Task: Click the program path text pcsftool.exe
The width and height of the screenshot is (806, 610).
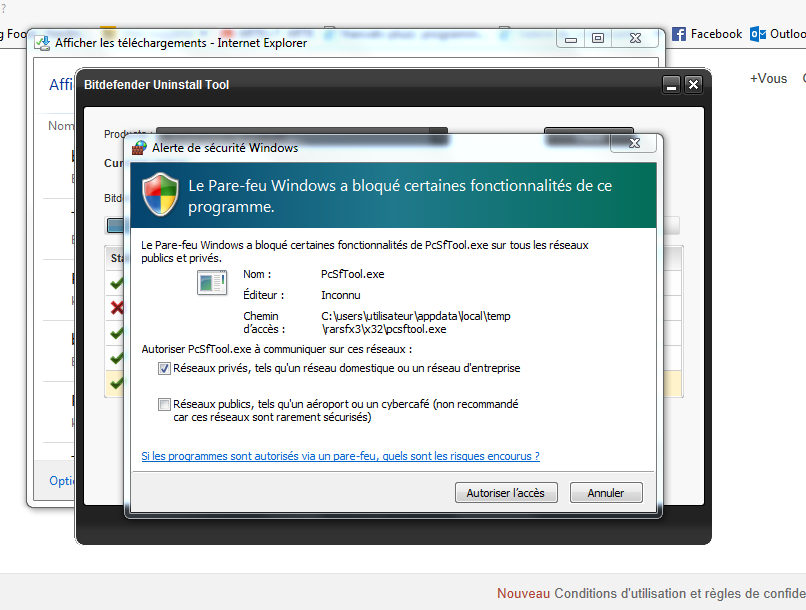Action: (416, 323)
